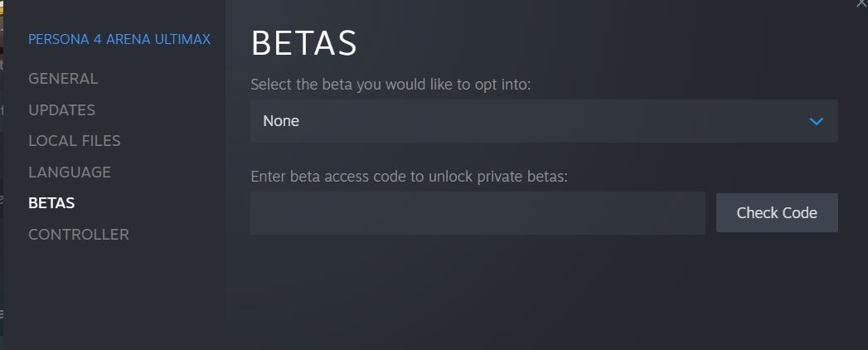The image size is (868, 350).
Task: Go to the Local Files section
Action: coord(75,141)
